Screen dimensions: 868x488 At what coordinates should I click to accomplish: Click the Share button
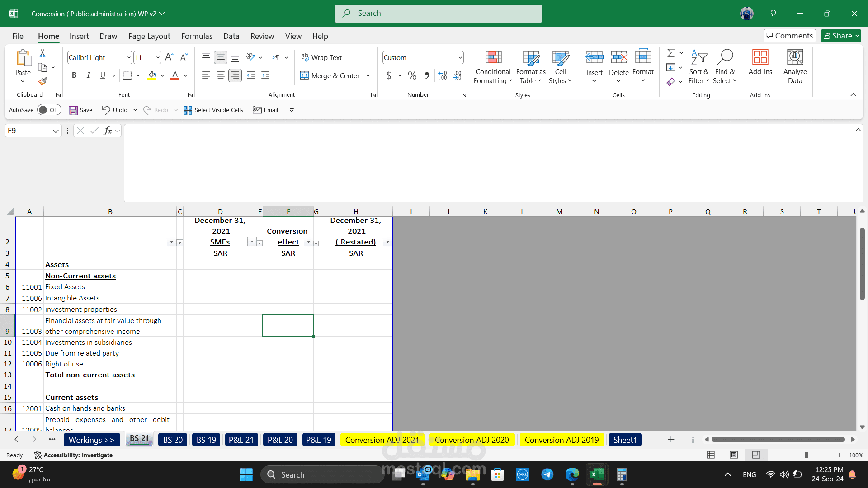click(841, 36)
